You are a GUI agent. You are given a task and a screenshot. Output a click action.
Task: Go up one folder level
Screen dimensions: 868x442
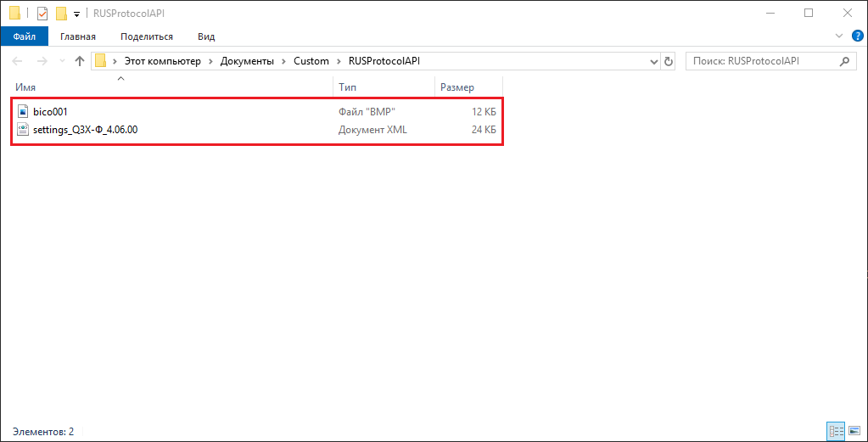click(x=79, y=61)
